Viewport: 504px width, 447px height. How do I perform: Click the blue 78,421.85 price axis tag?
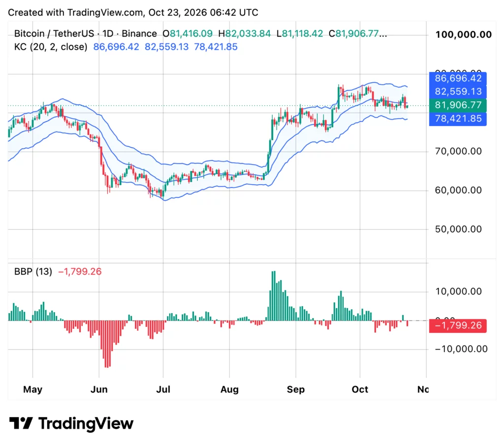(x=458, y=119)
